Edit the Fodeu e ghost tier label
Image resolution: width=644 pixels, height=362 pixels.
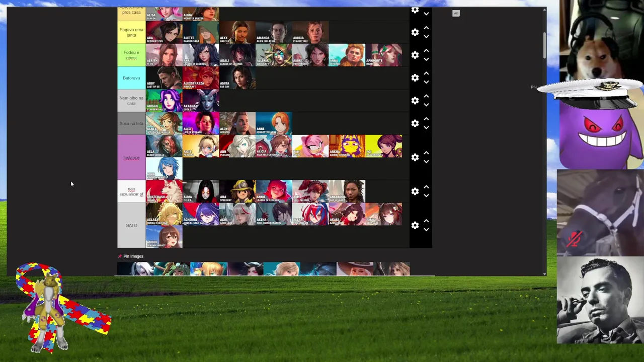[x=131, y=55]
